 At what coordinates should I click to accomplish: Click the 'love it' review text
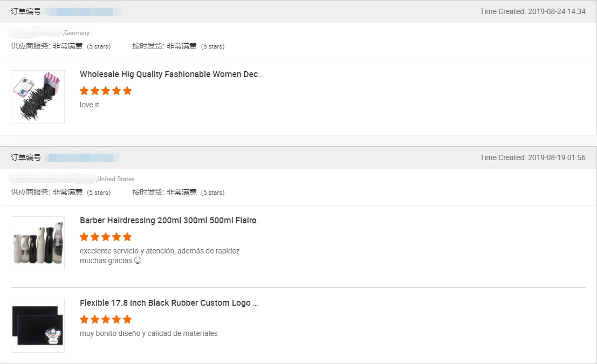90,105
